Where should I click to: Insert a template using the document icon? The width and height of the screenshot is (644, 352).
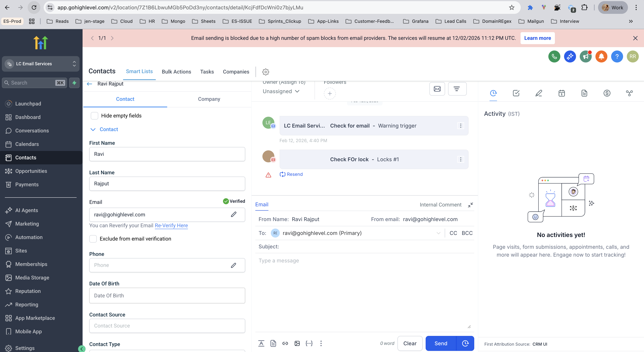[x=273, y=343]
